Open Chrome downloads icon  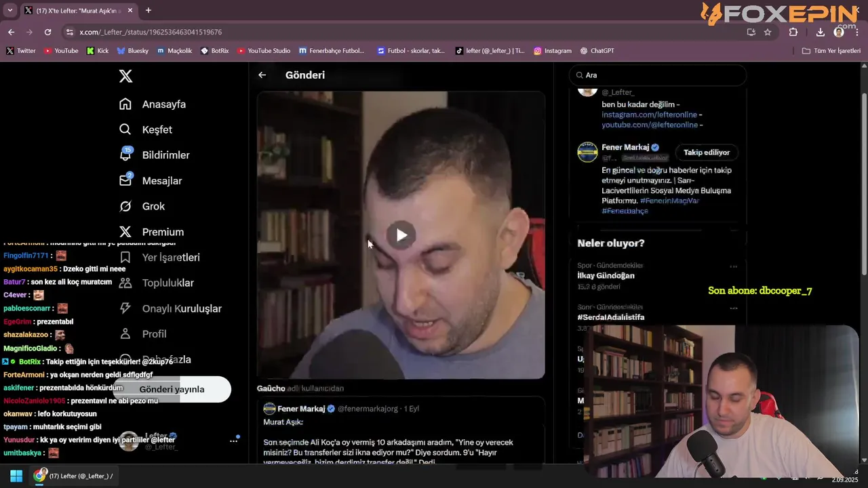820,32
